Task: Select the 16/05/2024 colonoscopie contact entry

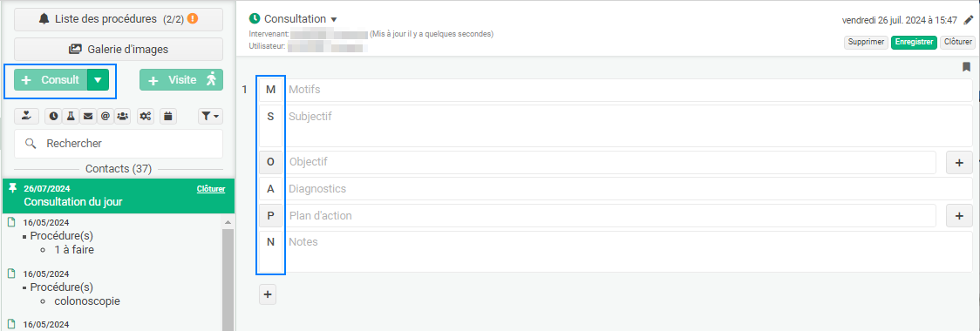Action: click(x=112, y=287)
